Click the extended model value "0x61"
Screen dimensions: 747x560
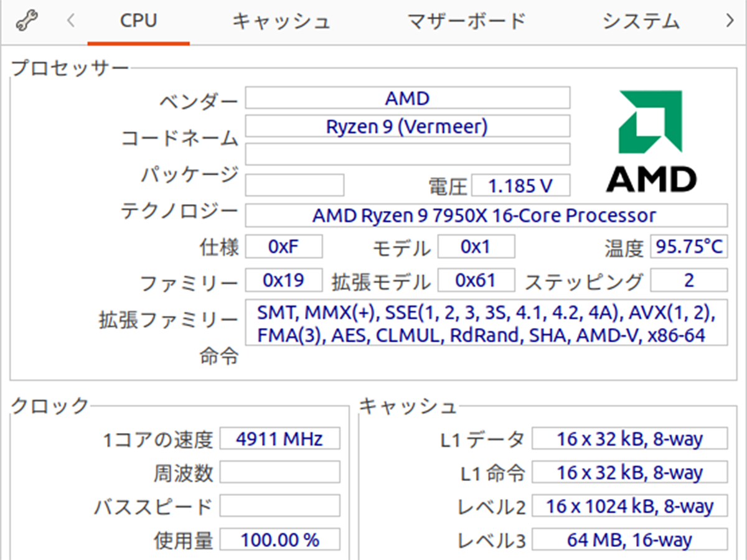[x=476, y=280]
